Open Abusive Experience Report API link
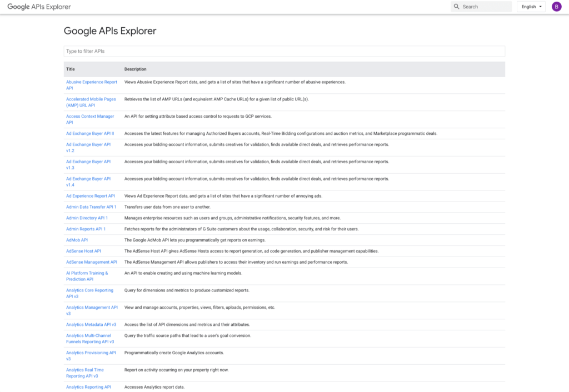Screen dimensions: 569x392 tap(91, 82)
